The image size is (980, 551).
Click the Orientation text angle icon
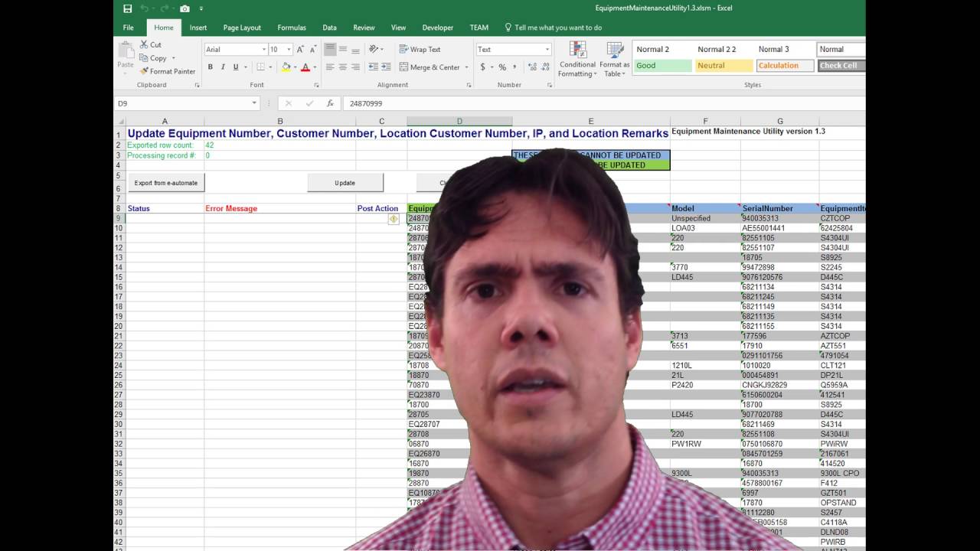click(x=374, y=49)
